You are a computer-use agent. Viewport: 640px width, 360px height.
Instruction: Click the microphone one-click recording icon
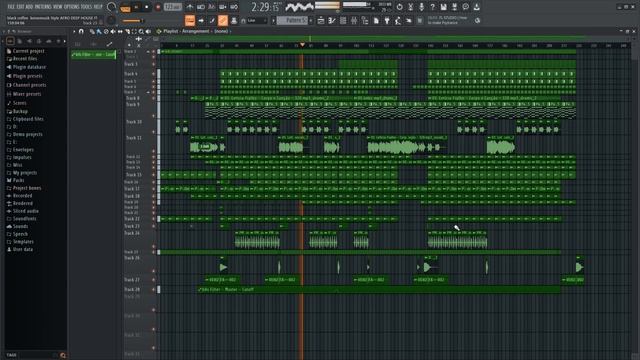point(422,7)
